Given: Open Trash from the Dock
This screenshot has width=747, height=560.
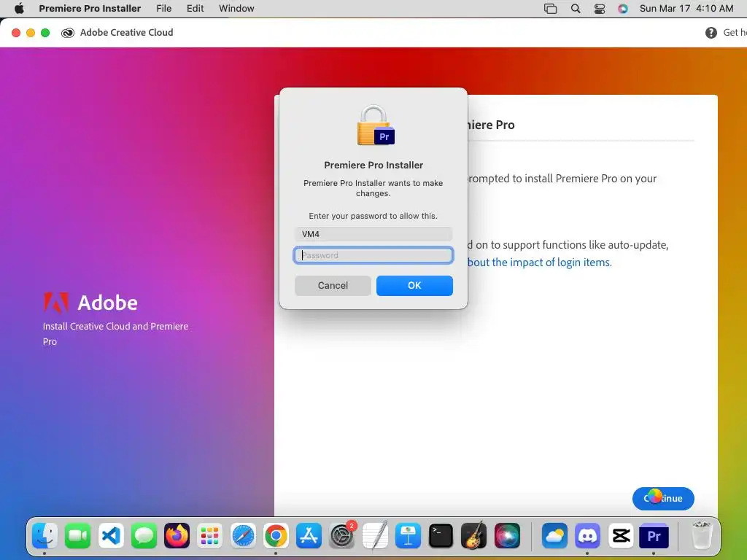Looking at the screenshot, I should pyautogui.click(x=701, y=536).
